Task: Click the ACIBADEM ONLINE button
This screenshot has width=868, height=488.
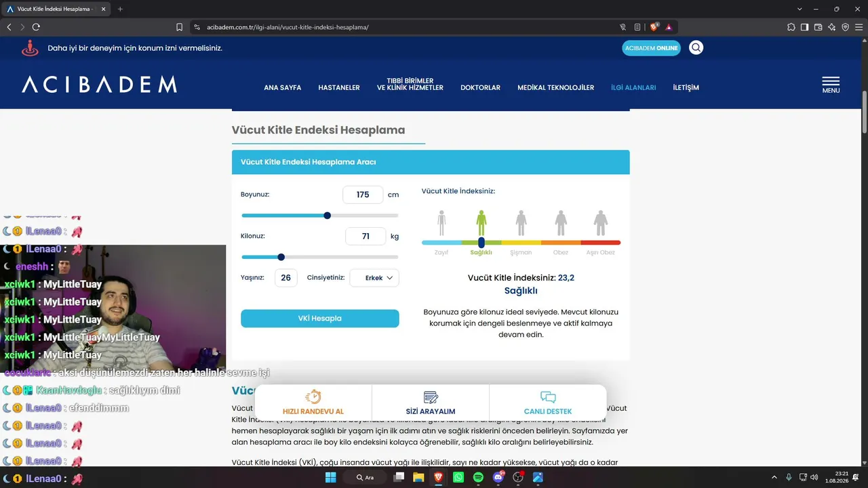Action: (652, 48)
